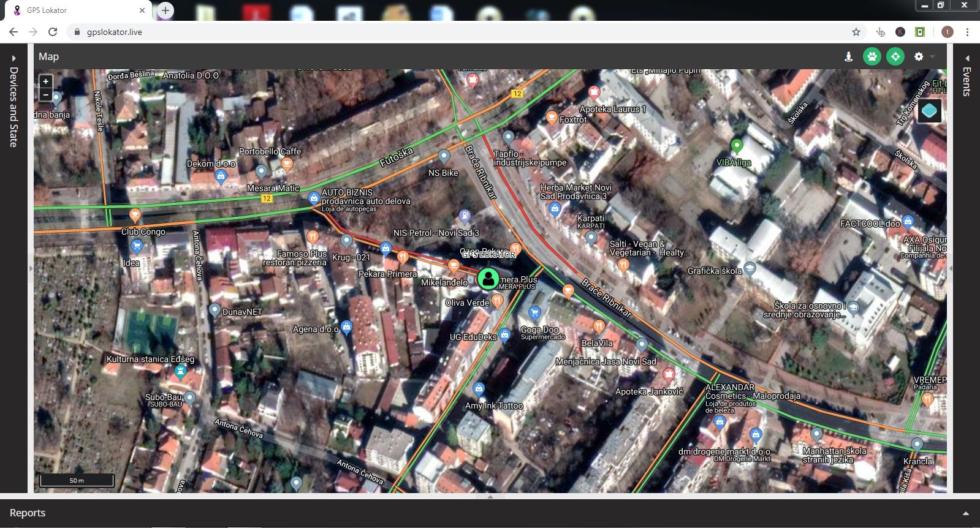Click Idea supermarket marker
The image size is (980, 528).
pyautogui.click(x=137, y=247)
